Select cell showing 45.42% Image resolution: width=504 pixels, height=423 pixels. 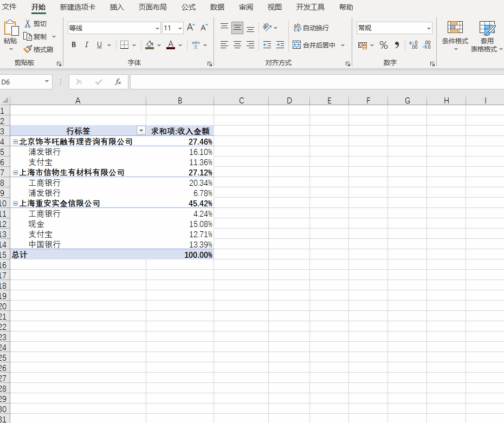180,203
